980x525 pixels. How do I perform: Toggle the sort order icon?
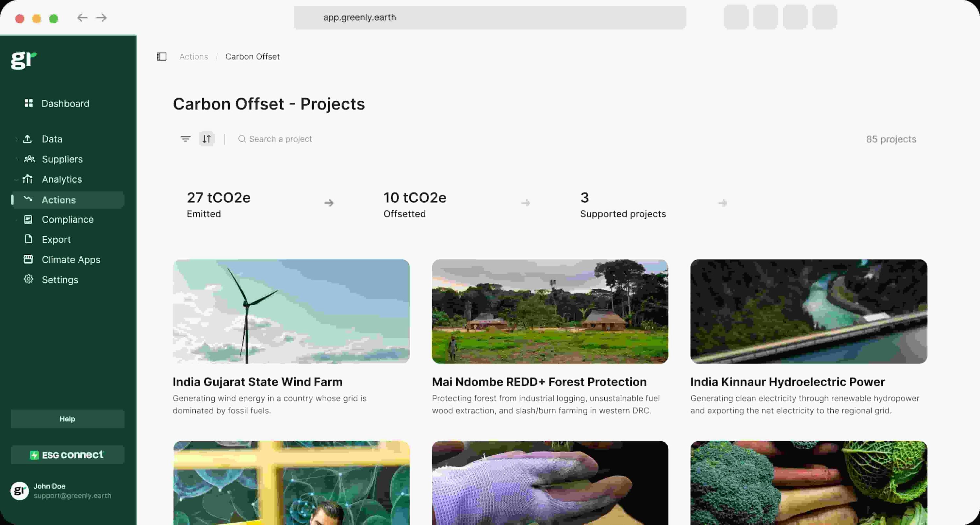[x=207, y=138]
